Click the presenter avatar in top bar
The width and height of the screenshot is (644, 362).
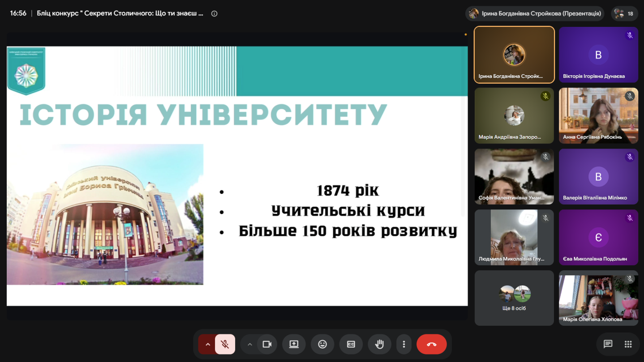coord(473,13)
